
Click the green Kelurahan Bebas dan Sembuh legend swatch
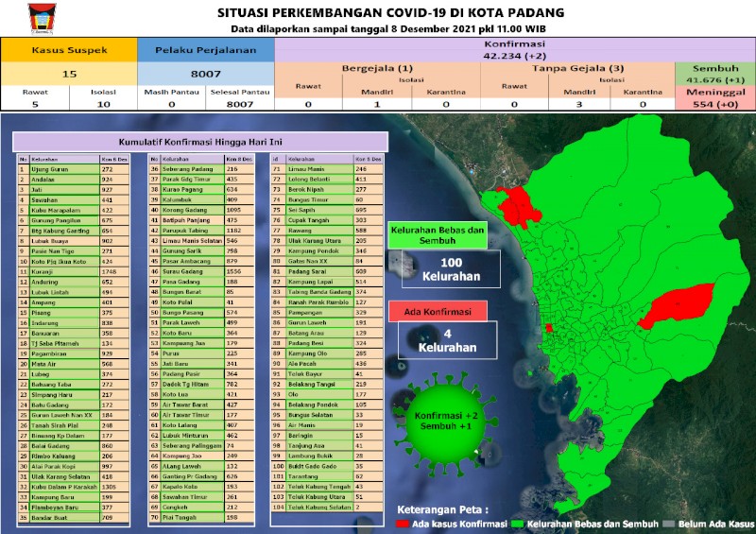(x=517, y=524)
